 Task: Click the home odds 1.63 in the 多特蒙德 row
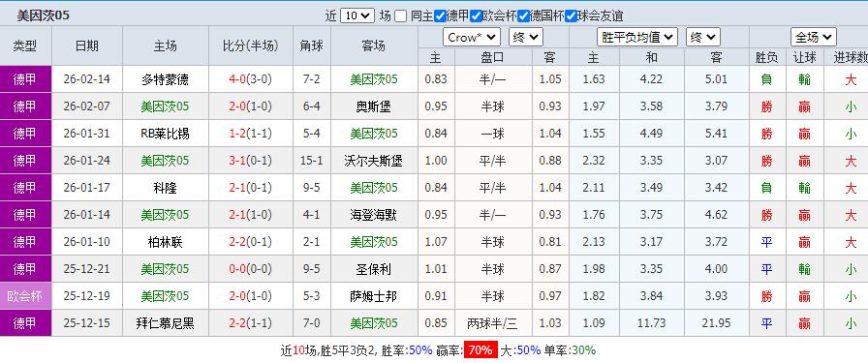click(x=594, y=79)
